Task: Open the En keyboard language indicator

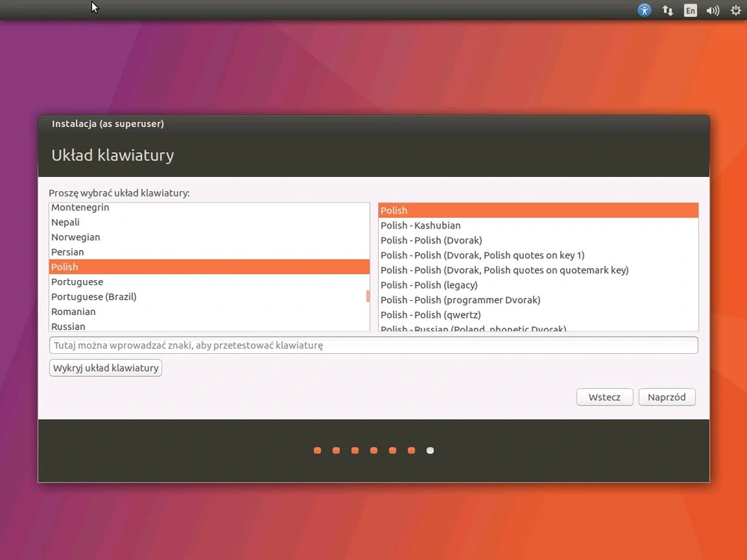Action: [689, 10]
